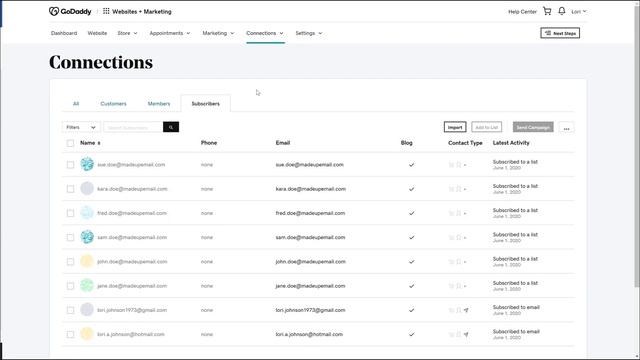Screen dimensions: 640x360
Task: Expand the Appointments menu
Action: point(170,33)
